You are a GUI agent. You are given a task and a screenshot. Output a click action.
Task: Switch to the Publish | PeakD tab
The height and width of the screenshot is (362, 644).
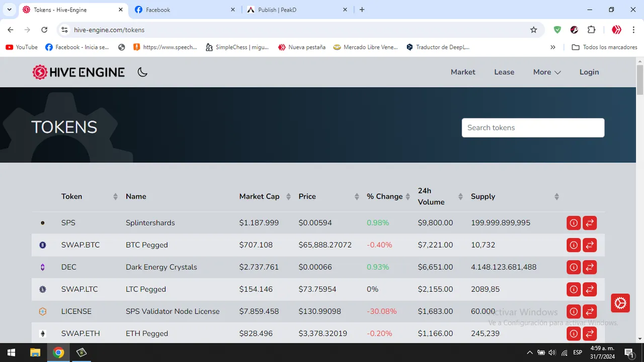click(x=297, y=10)
